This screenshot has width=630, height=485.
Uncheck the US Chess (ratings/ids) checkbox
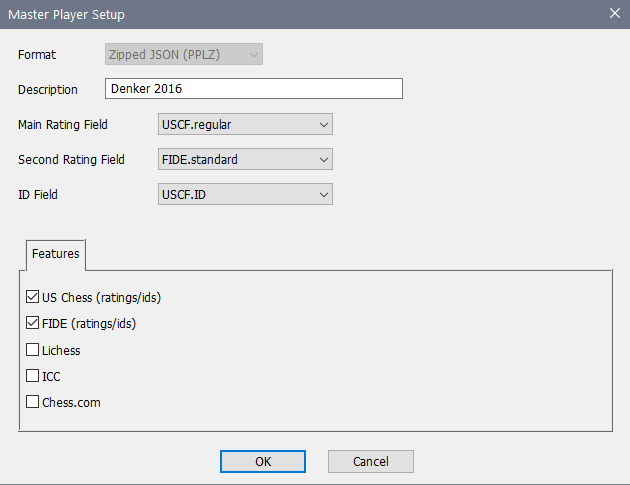tap(32, 298)
